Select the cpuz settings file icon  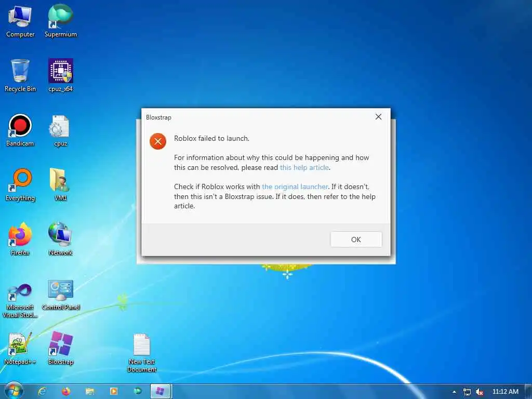coord(60,130)
